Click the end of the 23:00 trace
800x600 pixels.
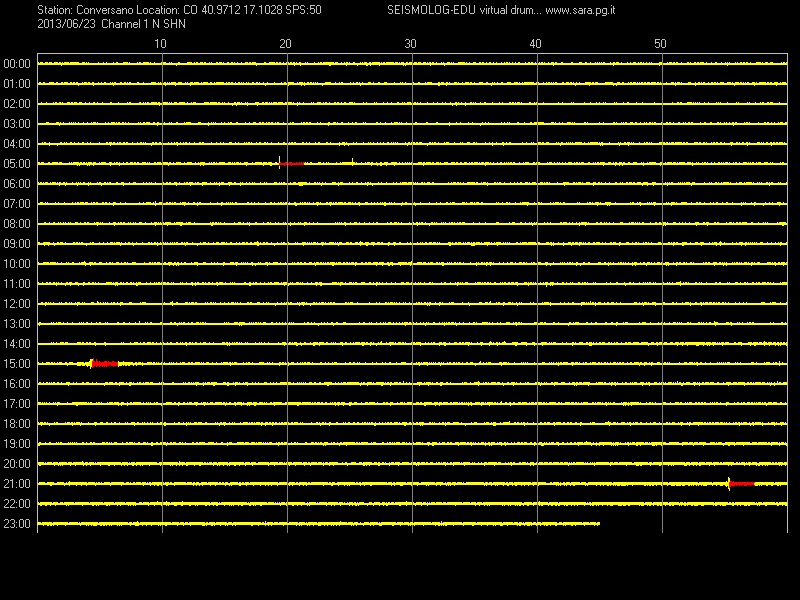[599, 523]
